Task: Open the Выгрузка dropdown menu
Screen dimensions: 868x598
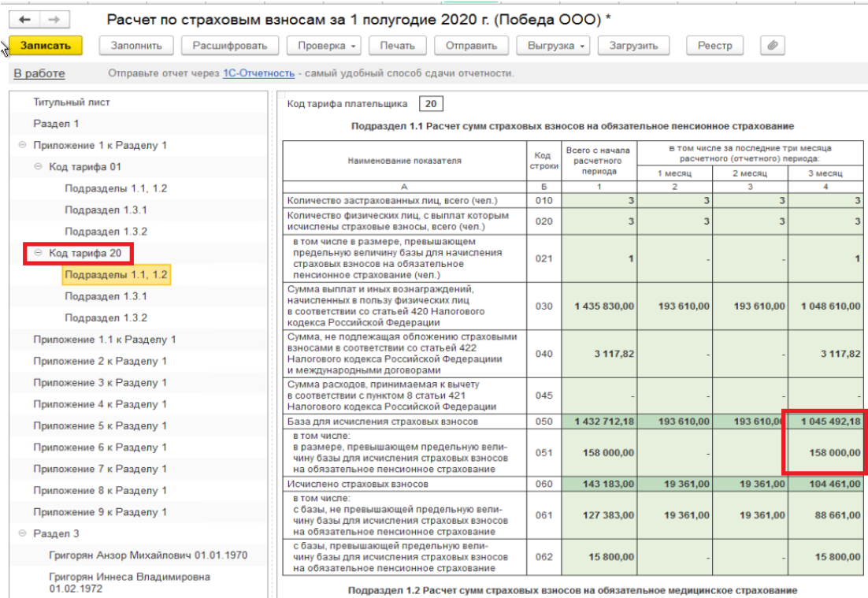Action: [554, 46]
